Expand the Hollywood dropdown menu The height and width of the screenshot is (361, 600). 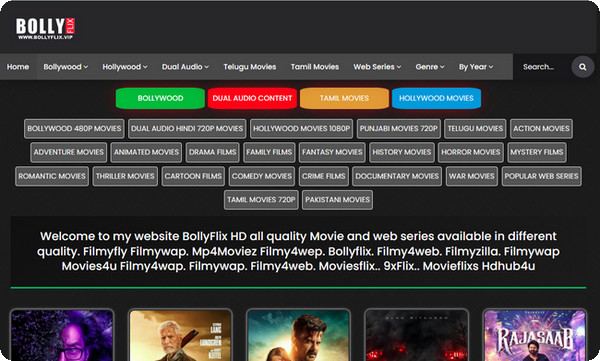(125, 67)
